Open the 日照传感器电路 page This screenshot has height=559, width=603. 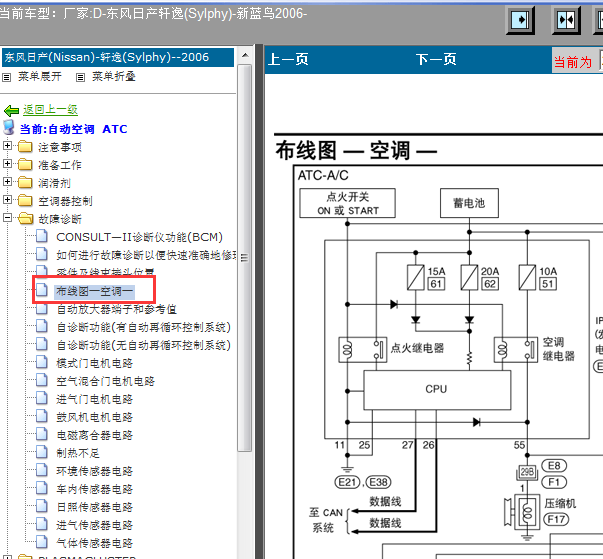pyautogui.click(x=95, y=507)
